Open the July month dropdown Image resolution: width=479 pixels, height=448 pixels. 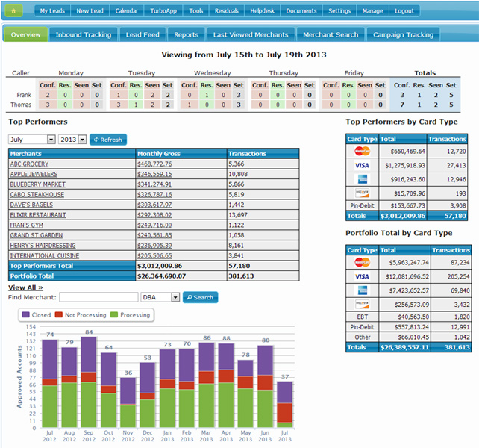[x=32, y=140]
